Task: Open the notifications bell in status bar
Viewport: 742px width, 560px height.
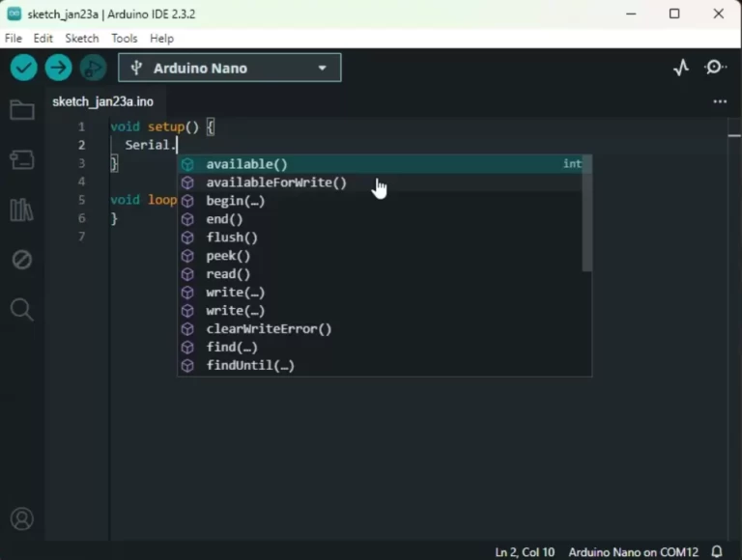Action: [x=718, y=551]
